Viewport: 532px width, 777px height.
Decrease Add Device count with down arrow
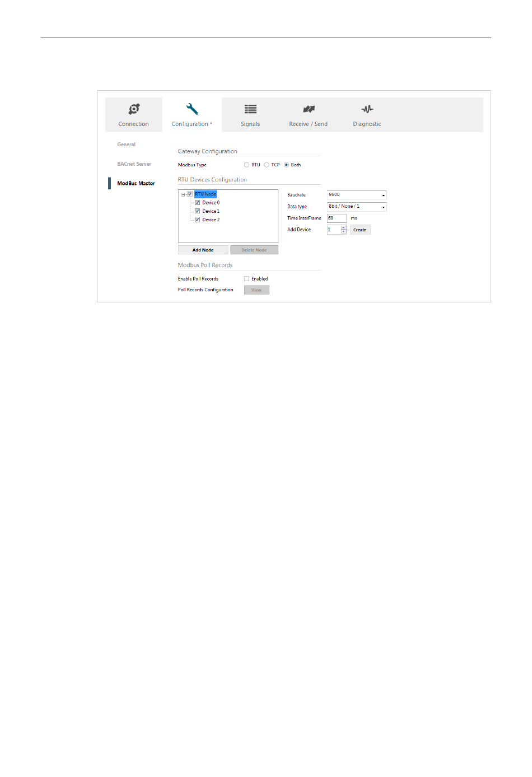(344, 232)
